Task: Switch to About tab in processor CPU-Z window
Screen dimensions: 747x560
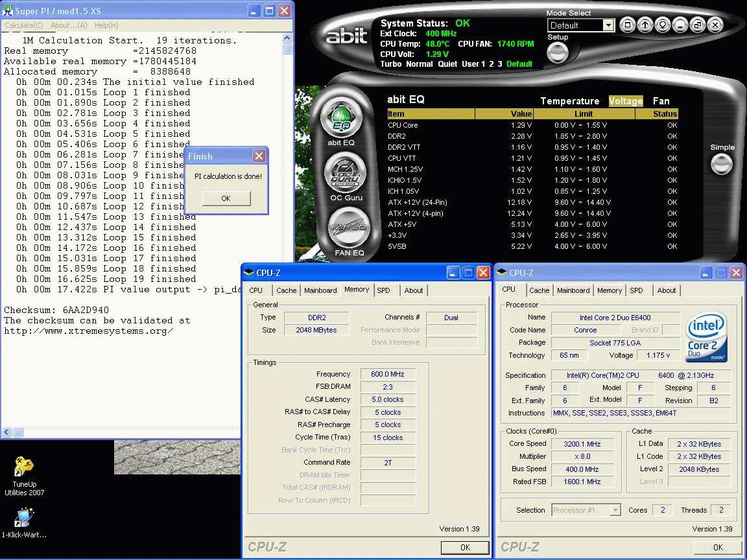Action: pos(666,290)
